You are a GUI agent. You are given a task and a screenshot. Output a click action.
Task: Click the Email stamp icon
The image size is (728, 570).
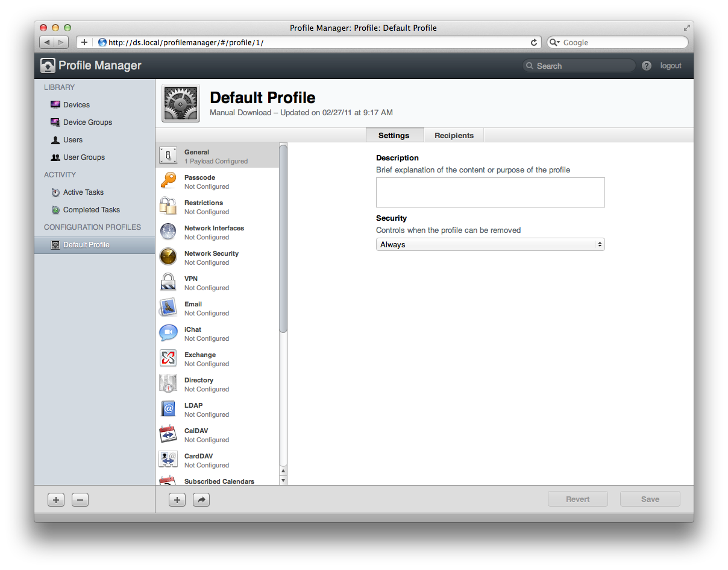coord(168,307)
